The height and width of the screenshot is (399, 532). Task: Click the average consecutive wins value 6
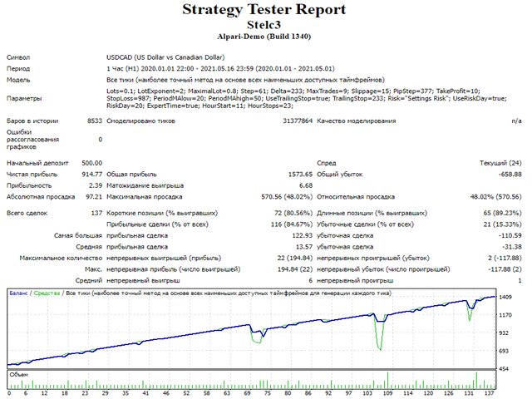click(x=310, y=281)
